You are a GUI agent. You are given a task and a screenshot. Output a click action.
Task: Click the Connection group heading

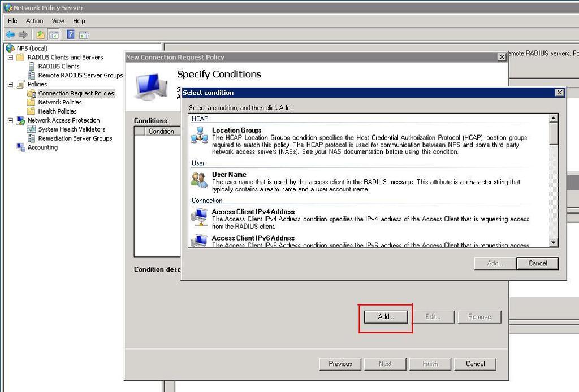(x=207, y=201)
